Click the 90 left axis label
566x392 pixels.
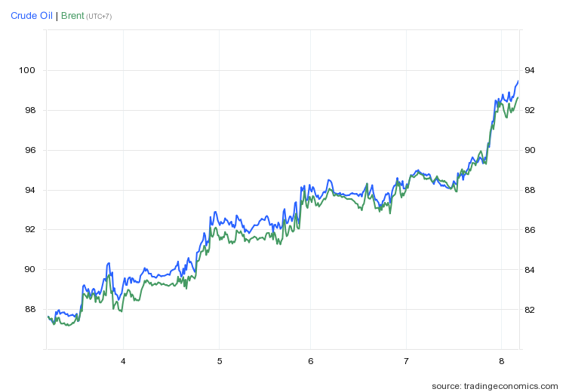pyautogui.click(x=29, y=269)
